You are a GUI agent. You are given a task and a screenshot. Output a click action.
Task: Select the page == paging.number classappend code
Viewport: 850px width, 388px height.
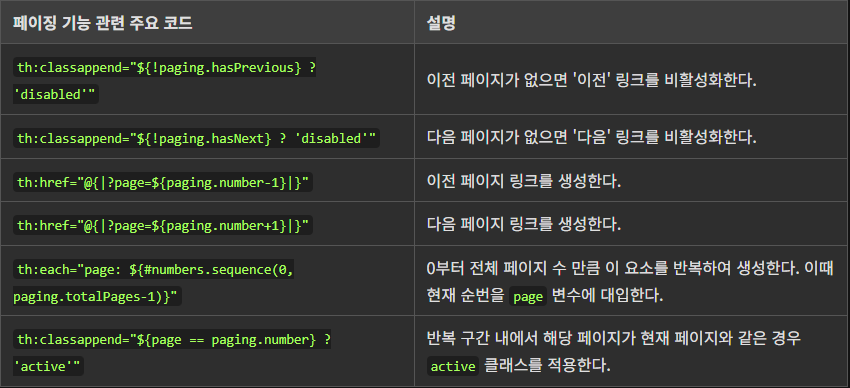pyautogui.click(x=172, y=353)
